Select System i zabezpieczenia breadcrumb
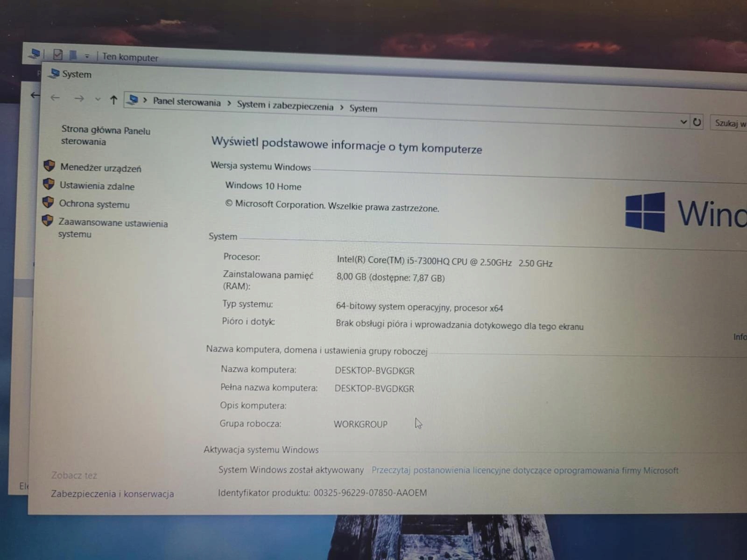Screen dimensions: 747x560 285,105
